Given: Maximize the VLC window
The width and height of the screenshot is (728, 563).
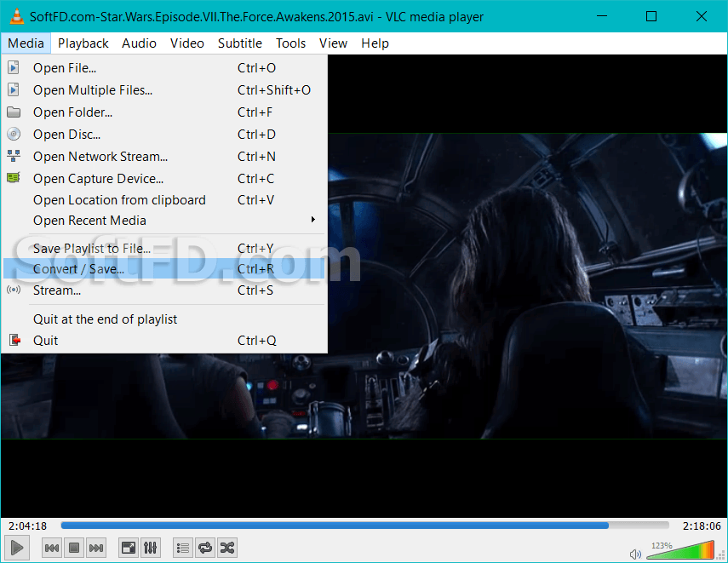Looking at the screenshot, I should point(651,16).
